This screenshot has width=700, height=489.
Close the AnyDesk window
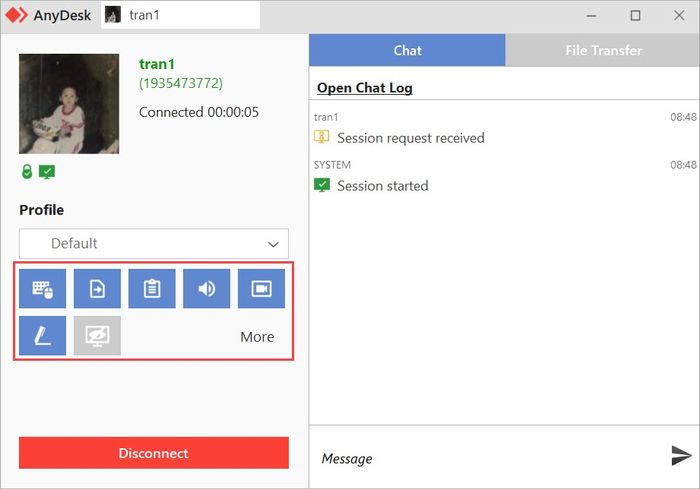tap(679, 16)
